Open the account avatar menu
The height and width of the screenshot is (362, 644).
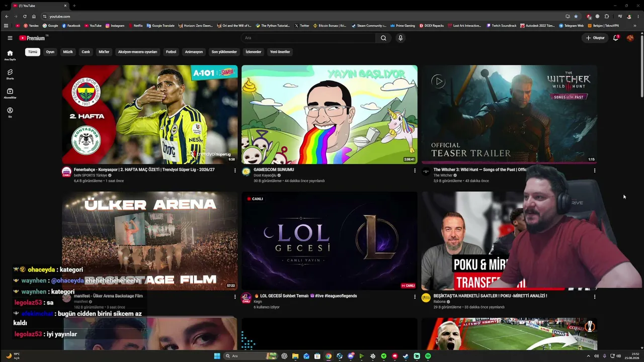click(630, 38)
